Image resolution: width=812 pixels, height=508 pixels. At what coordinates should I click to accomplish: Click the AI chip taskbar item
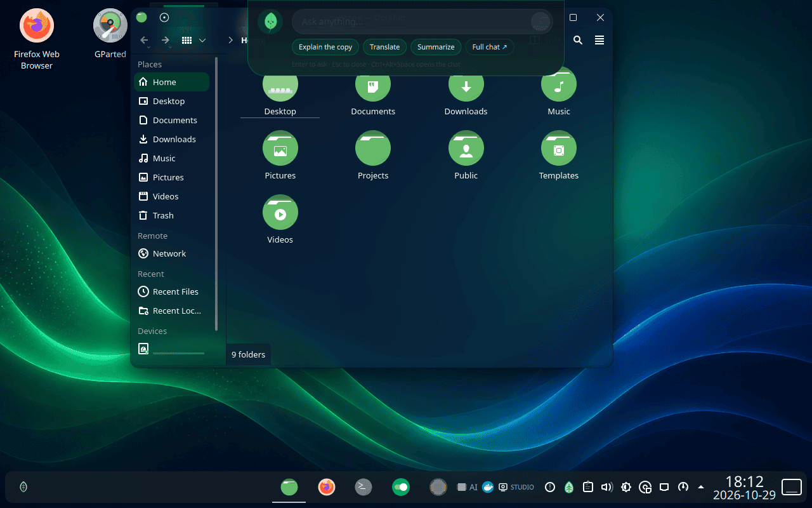point(467,487)
